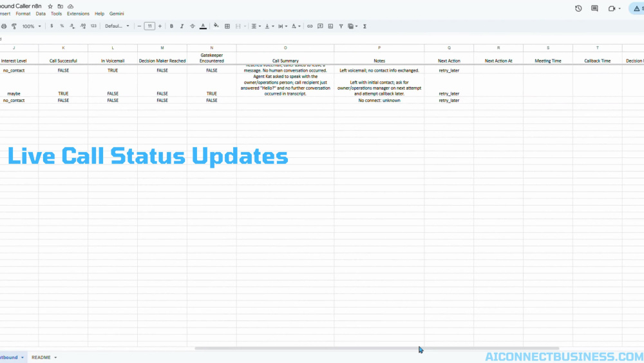Insert a chart
Screen dimensions: 644x363
[x=330, y=26]
